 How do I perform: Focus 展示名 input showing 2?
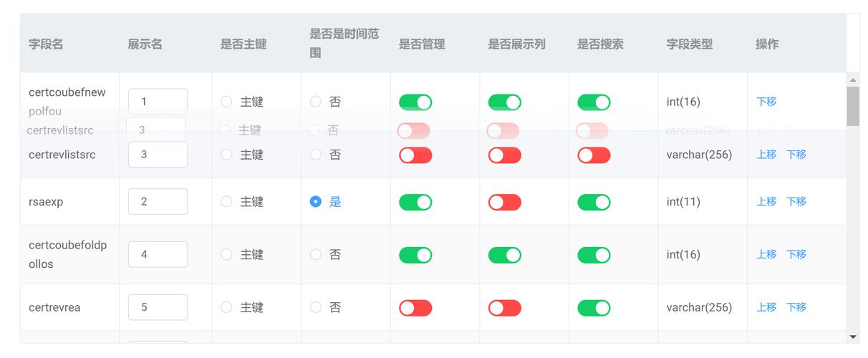click(158, 202)
